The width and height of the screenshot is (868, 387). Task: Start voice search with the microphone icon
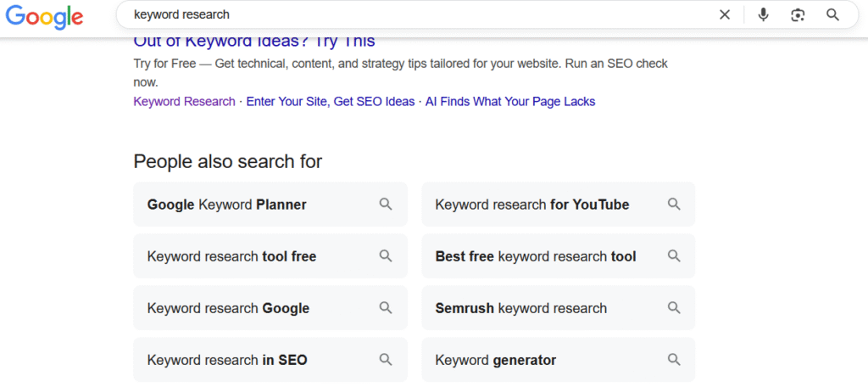tap(763, 14)
